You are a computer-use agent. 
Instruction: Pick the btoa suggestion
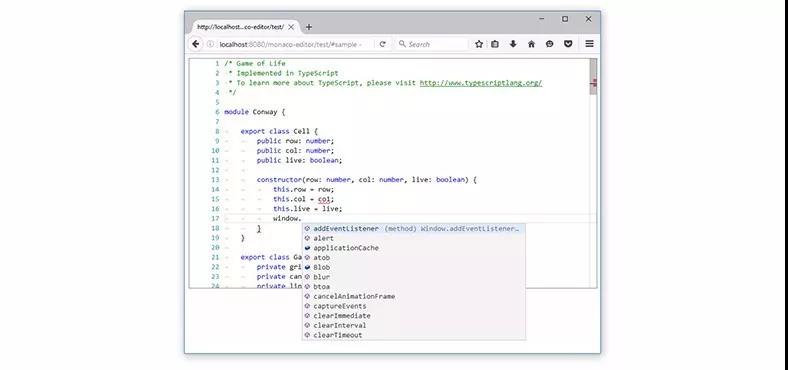click(414, 287)
